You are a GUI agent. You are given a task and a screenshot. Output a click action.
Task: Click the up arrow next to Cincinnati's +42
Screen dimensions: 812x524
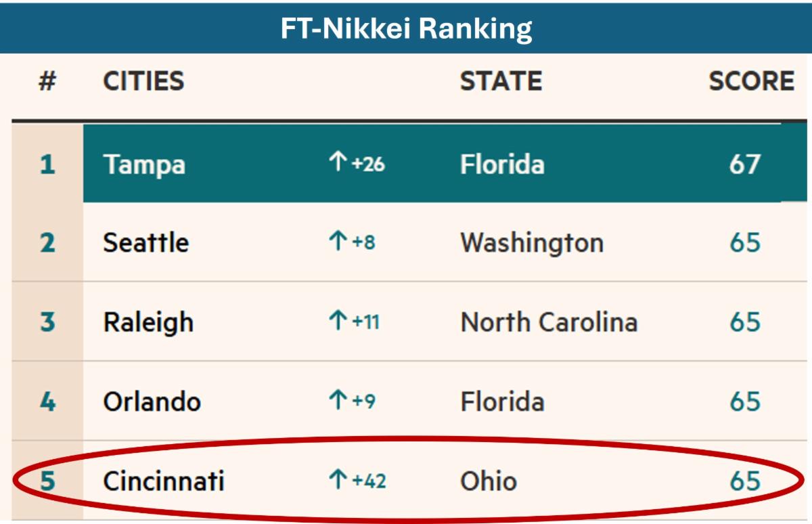coord(337,481)
